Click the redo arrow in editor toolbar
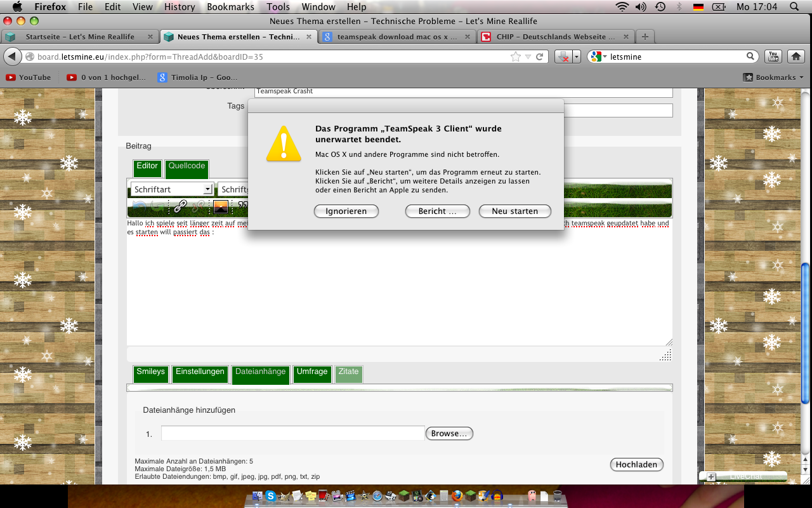Viewport: 812px width, 508px height. tap(156, 206)
